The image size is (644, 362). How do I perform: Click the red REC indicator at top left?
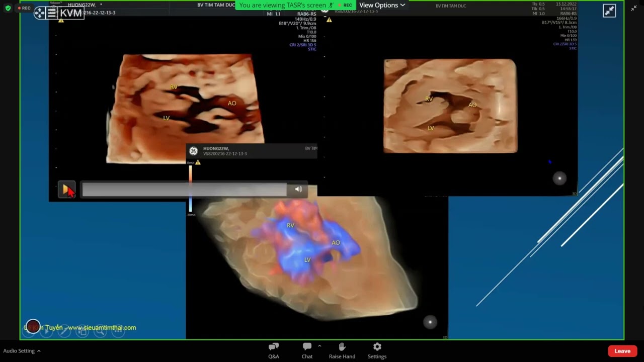[x=24, y=8]
